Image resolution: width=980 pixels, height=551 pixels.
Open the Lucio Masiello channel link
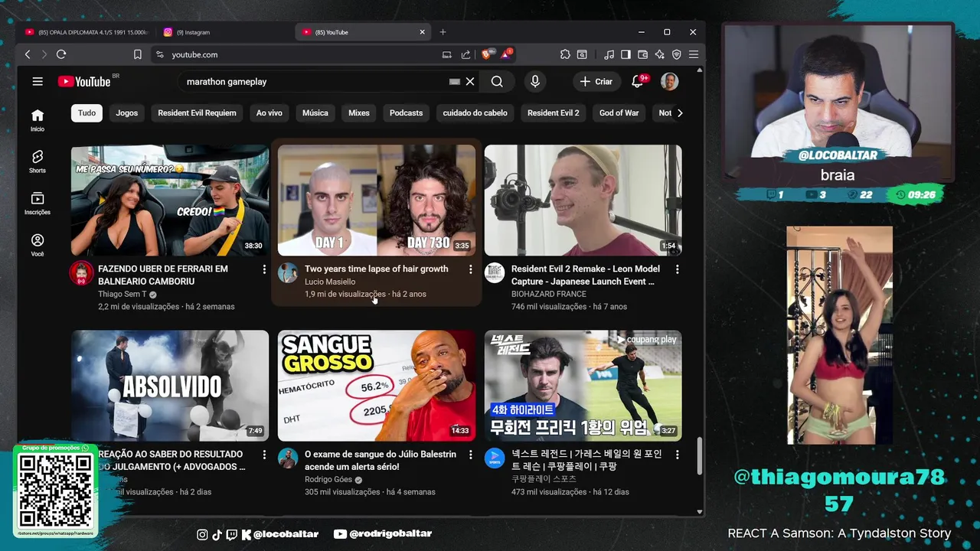coord(330,282)
